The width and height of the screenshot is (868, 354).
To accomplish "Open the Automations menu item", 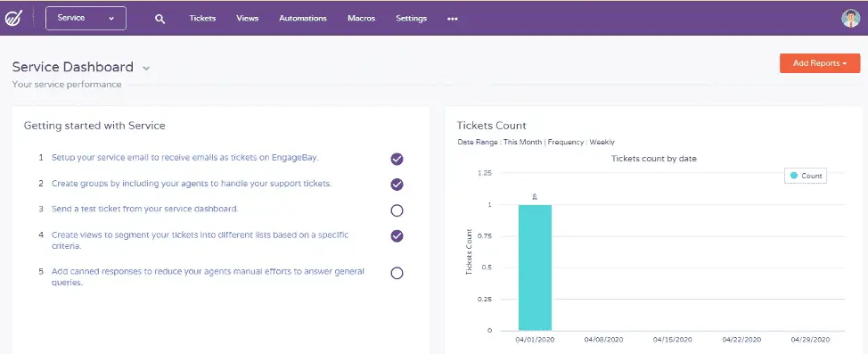I will 303,19.
